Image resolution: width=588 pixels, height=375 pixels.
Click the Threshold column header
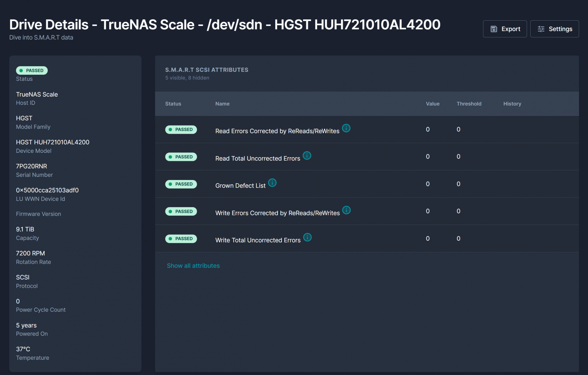pyautogui.click(x=469, y=104)
